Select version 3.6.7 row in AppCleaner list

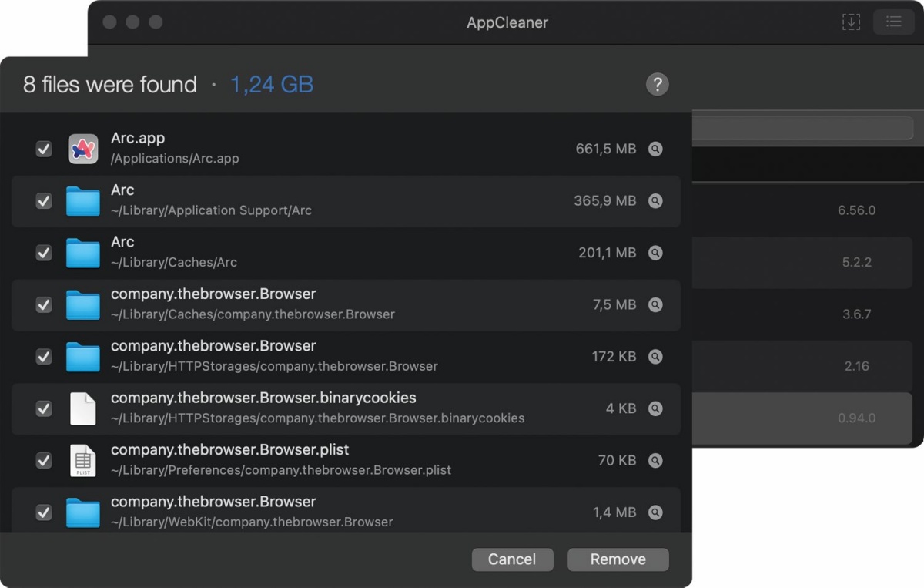click(802, 314)
